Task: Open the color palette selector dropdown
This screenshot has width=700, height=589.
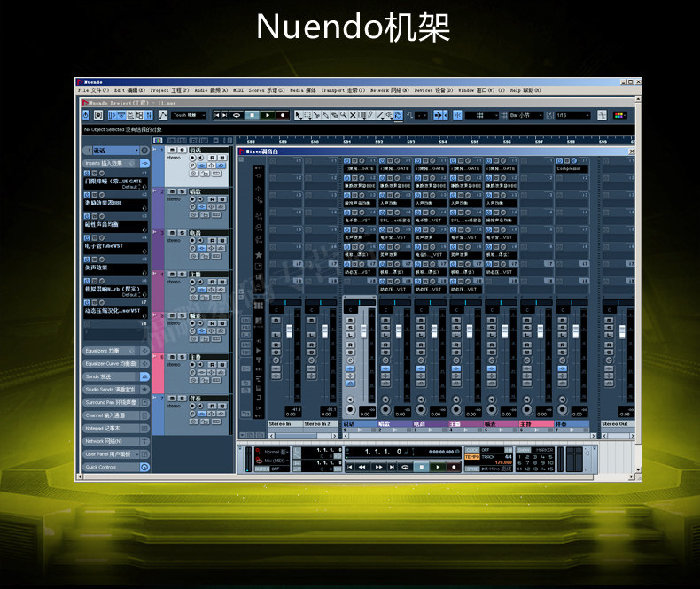Action: (x=620, y=115)
